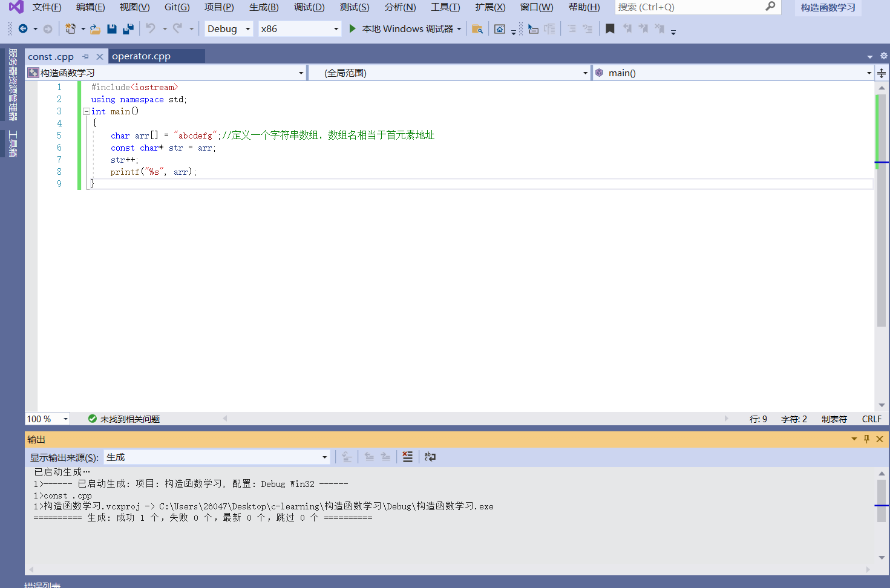Open Find in Files via the folder-search icon
Image resolution: width=890 pixels, height=588 pixels.
click(477, 28)
